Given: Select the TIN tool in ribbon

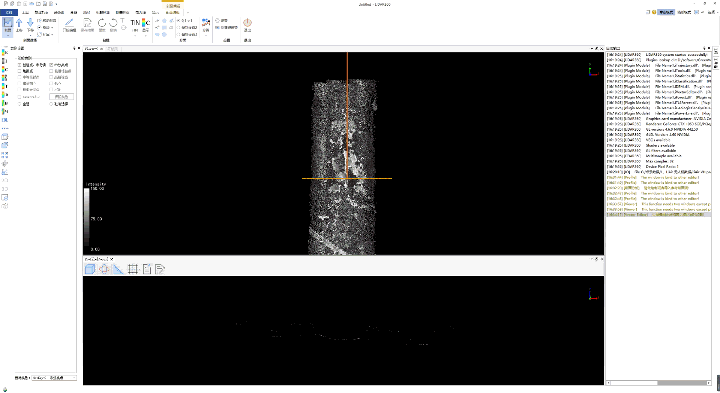Looking at the screenshot, I should [x=135, y=23].
